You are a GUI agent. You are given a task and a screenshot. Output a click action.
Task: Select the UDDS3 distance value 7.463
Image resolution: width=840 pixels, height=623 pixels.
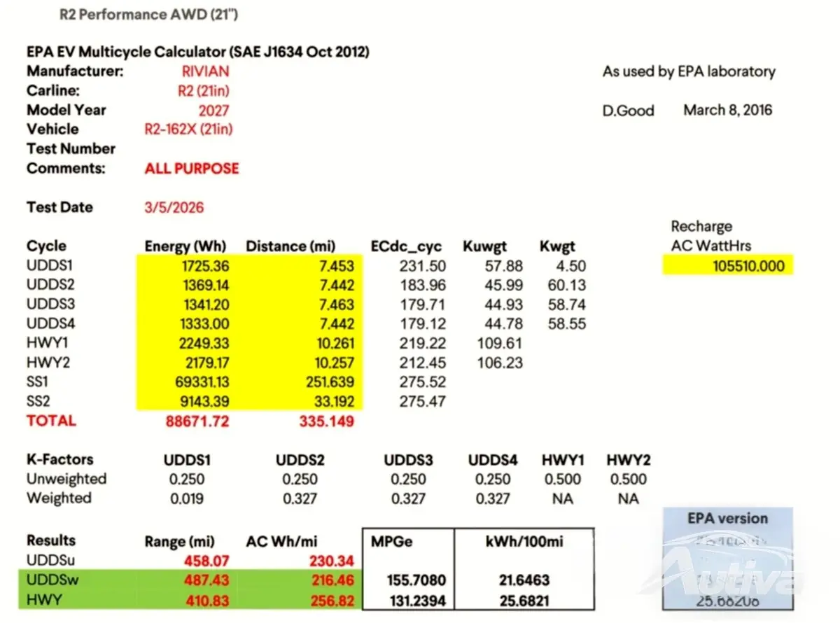coord(335,304)
